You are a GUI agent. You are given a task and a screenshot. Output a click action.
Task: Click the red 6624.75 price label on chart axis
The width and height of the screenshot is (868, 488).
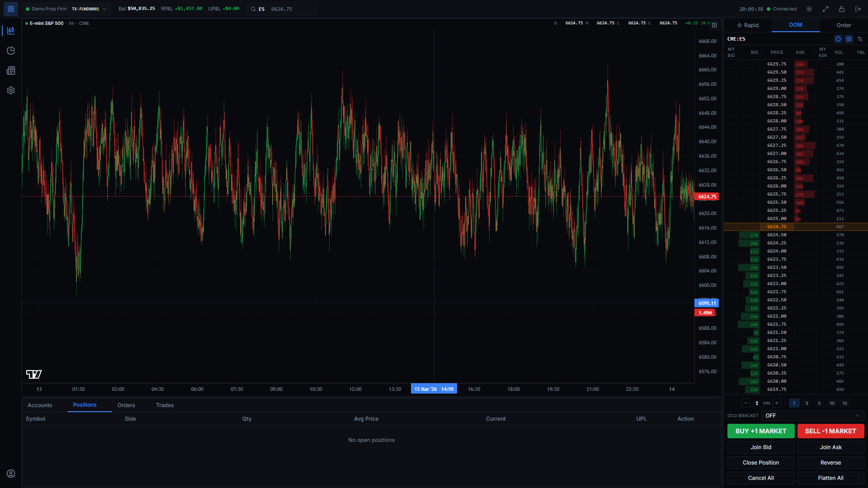[x=707, y=197]
